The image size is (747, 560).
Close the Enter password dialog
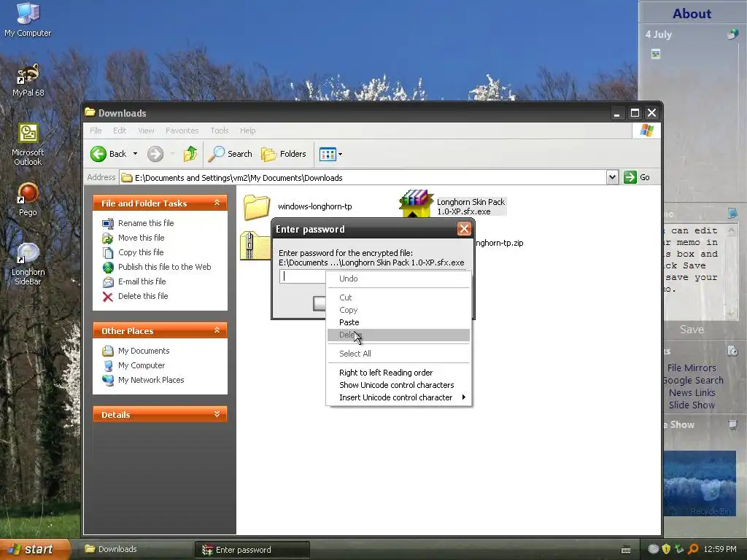464,229
